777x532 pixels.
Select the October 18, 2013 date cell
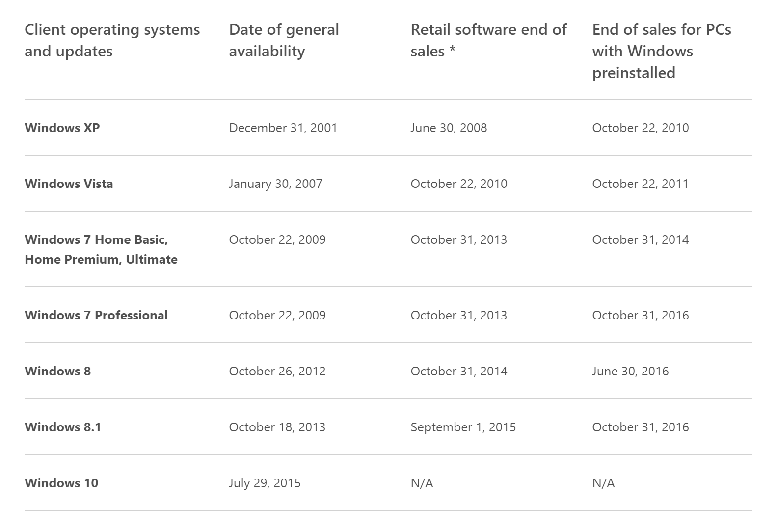point(277,427)
